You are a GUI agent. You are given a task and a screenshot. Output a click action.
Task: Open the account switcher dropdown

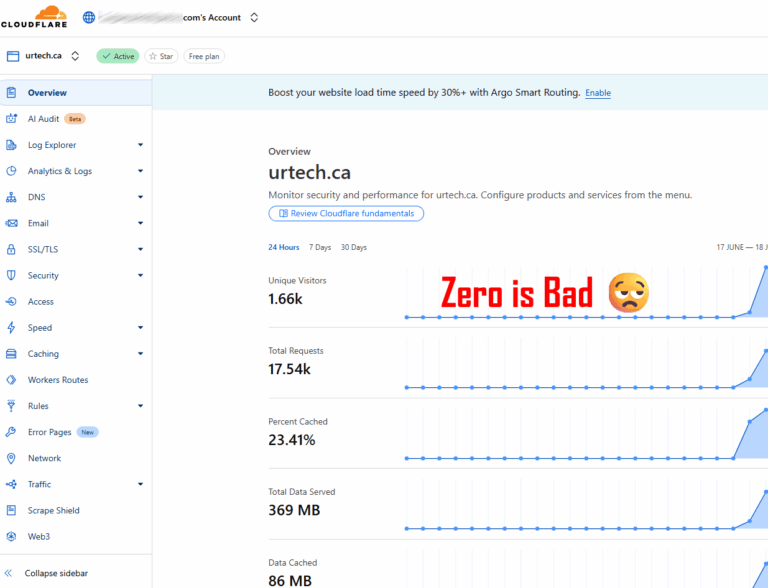coord(254,17)
